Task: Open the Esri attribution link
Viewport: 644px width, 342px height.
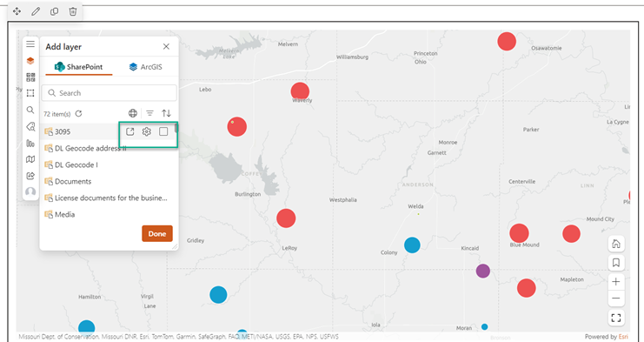Action: [x=623, y=337]
